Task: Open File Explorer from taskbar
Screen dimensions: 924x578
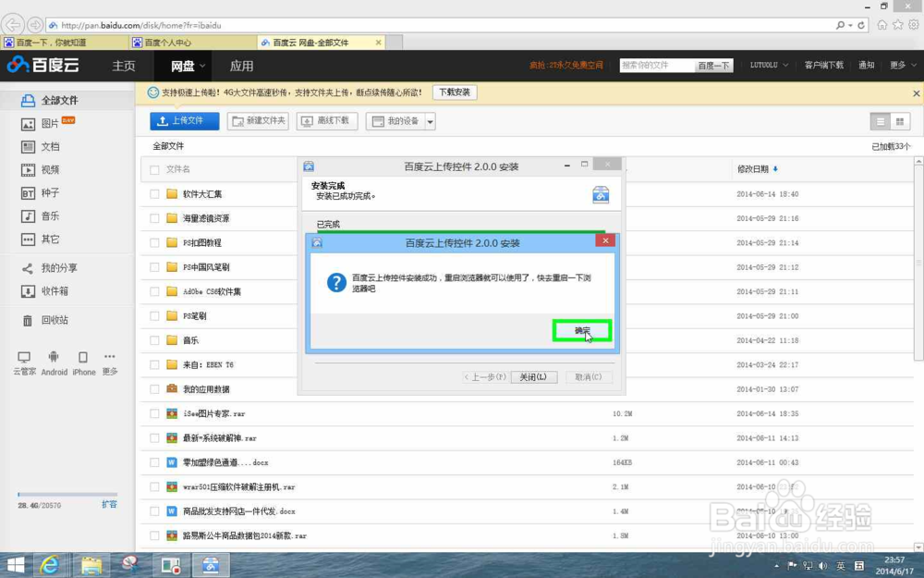Action: tap(91, 566)
